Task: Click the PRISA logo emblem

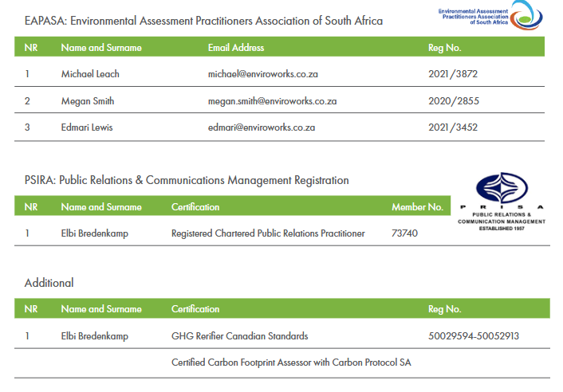Action: [x=502, y=190]
